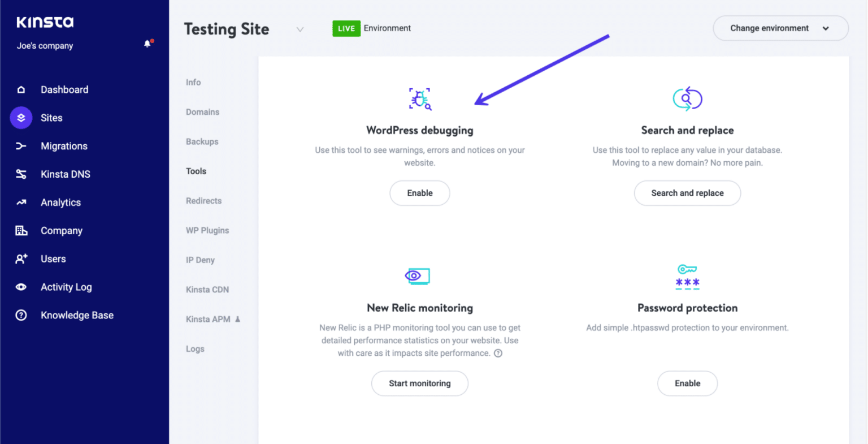Image resolution: width=868 pixels, height=444 pixels.
Task: Click the Migrations arrow icon
Action: 21,146
